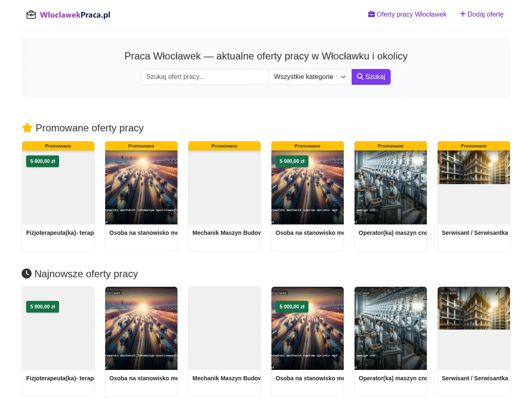
Task: Open the WloclawekPraca.pl home link
Action: pyautogui.click(x=69, y=15)
